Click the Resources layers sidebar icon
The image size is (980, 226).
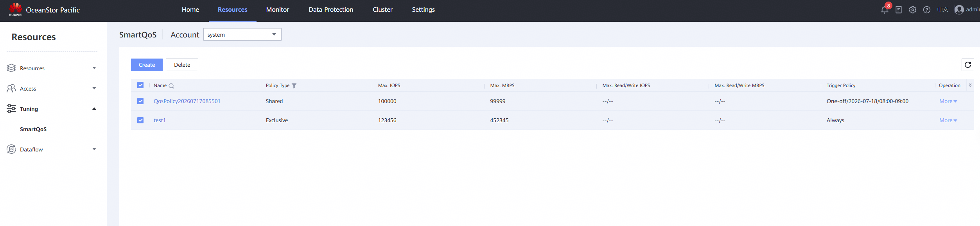point(11,68)
